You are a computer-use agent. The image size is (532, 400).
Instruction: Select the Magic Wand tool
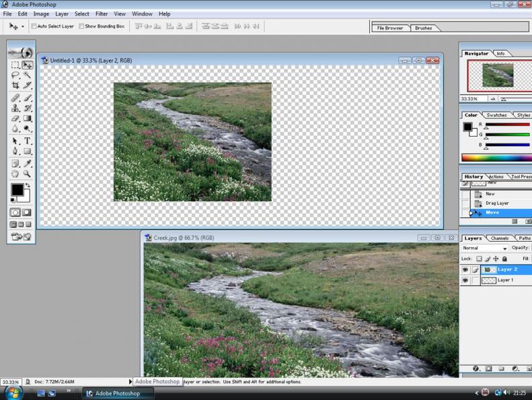[27, 75]
